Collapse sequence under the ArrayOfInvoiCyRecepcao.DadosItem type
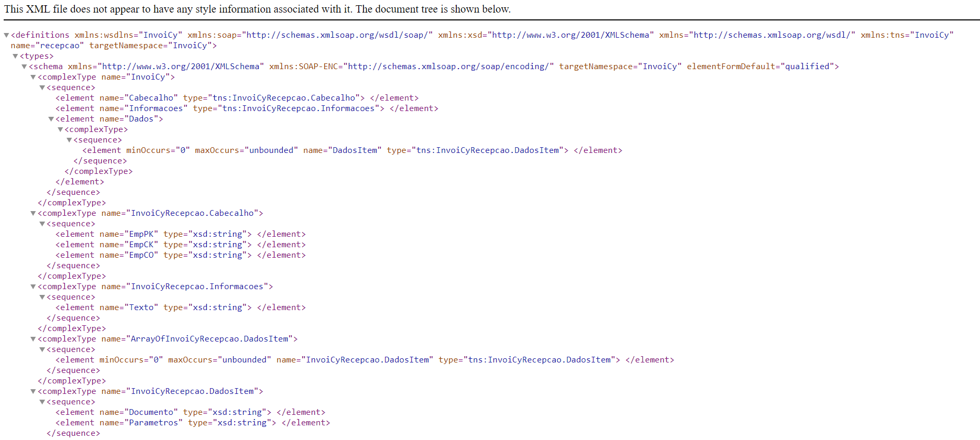Screen dimensions: 980x440 [x=42, y=349]
